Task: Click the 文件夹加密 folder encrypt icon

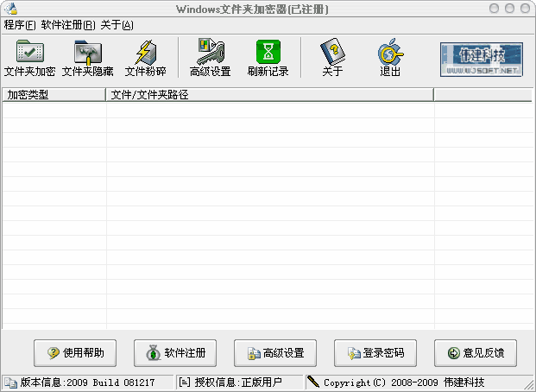Action: (29, 59)
